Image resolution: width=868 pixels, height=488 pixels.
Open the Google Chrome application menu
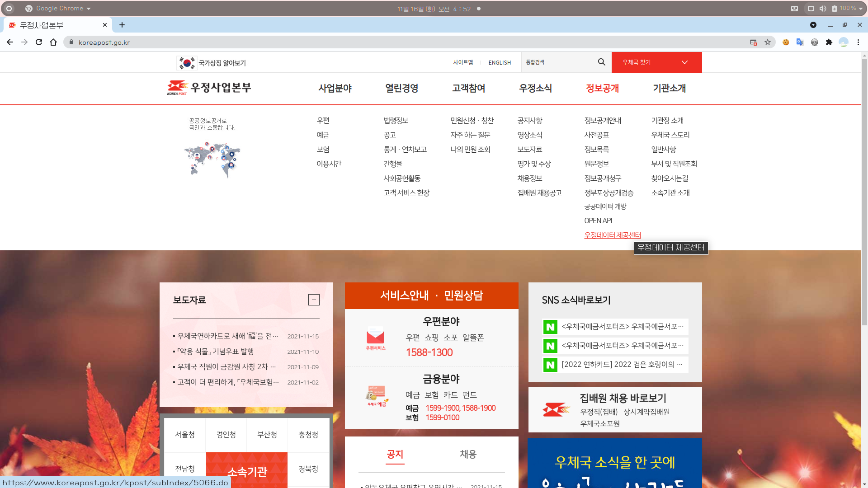(x=59, y=8)
